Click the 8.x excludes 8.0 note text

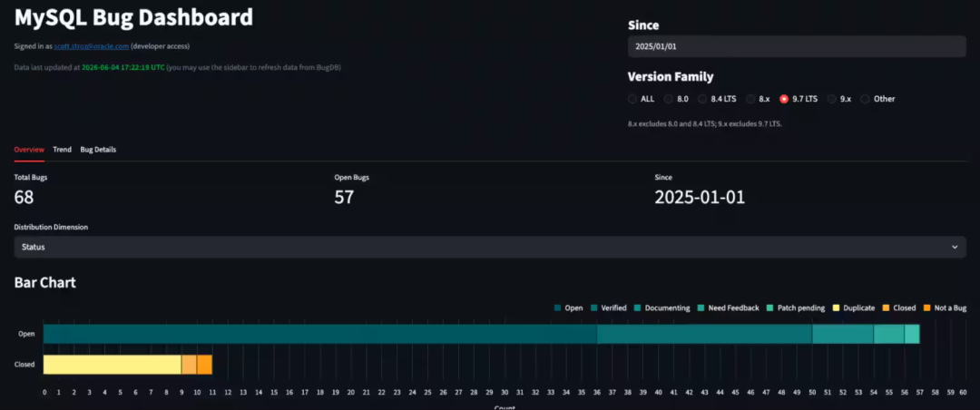point(705,123)
